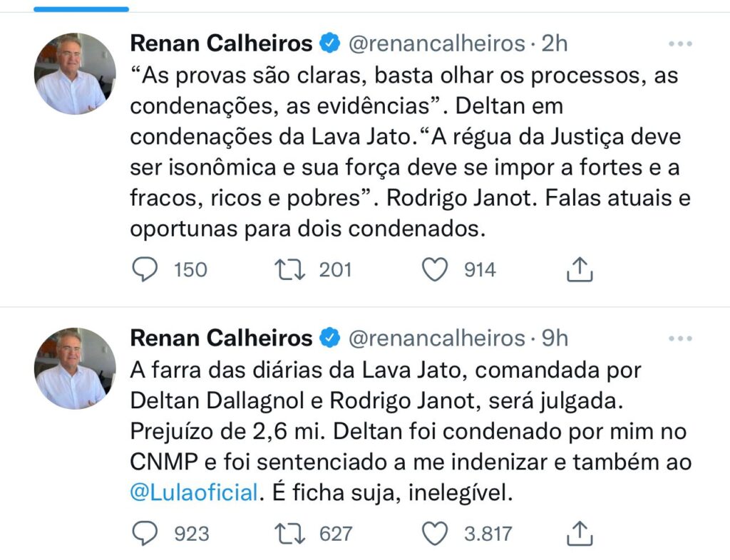View the profile photo on first tweet
This screenshot has width=730, height=560.
point(75,74)
